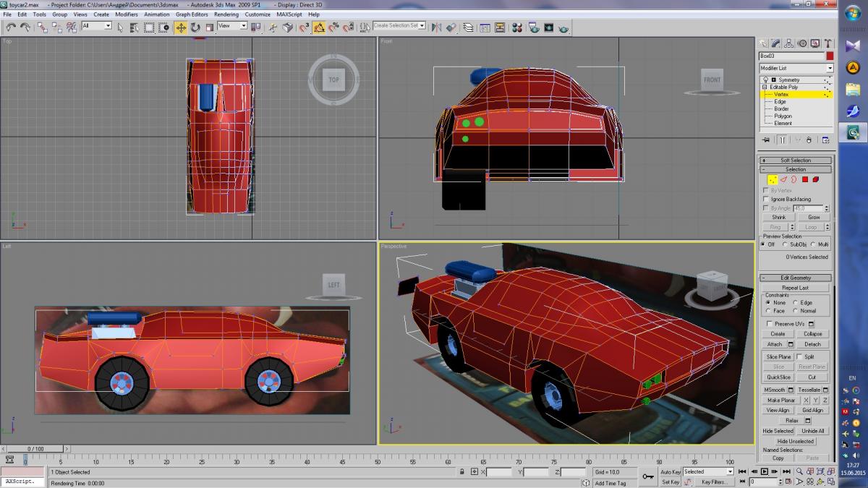This screenshot has width=868, height=488.
Task: Open the Modifiers menu
Action: pyautogui.click(x=127, y=14)
